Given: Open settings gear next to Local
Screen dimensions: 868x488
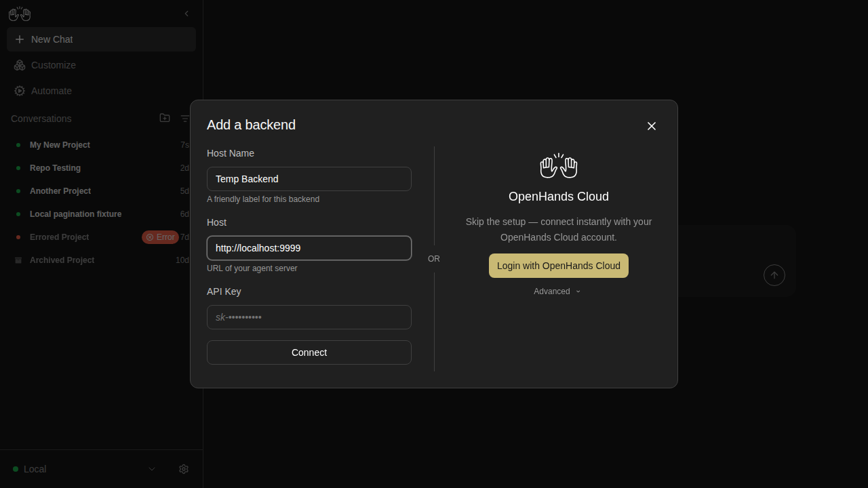Looking at the screenshot, I should pos(184,469).
